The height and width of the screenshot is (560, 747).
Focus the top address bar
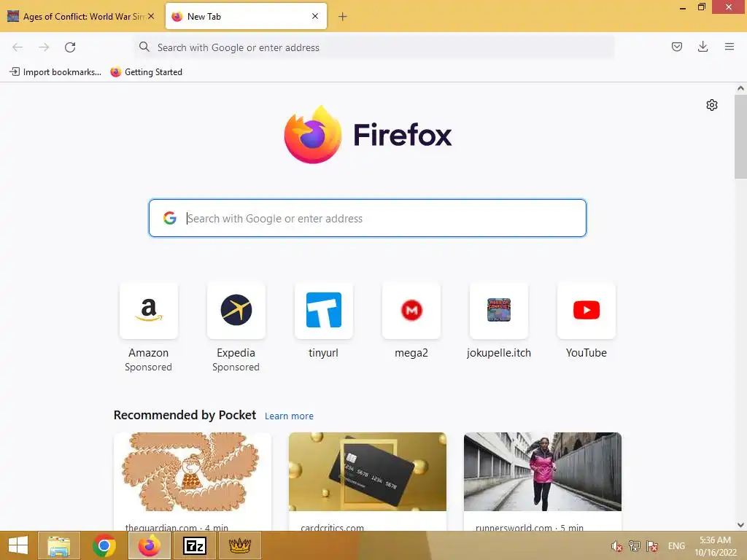[374, 47]
